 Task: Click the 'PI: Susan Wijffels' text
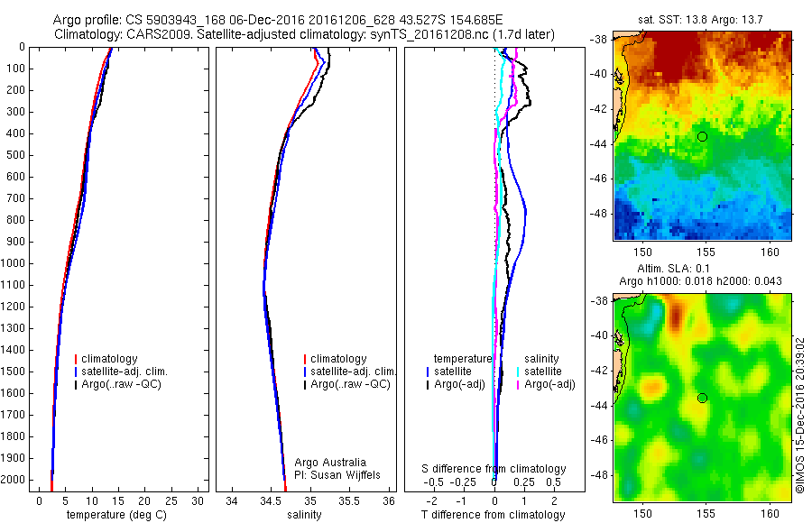point(337,475)
